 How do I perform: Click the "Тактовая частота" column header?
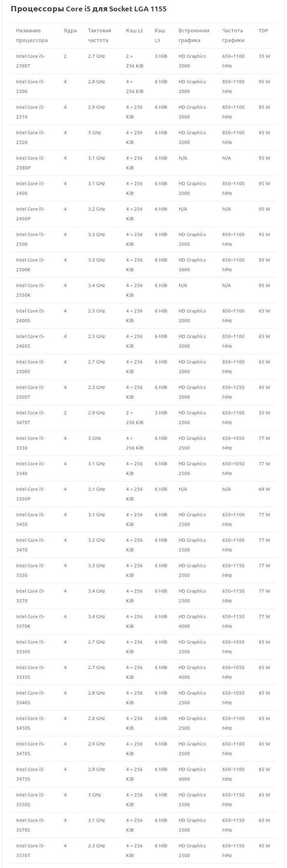click(x=99, y=36)
